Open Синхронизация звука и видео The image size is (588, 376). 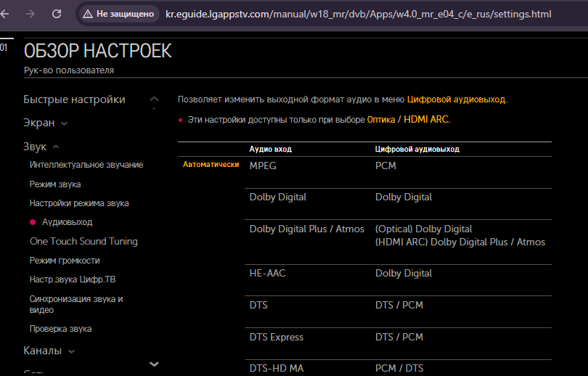point(76,303)
